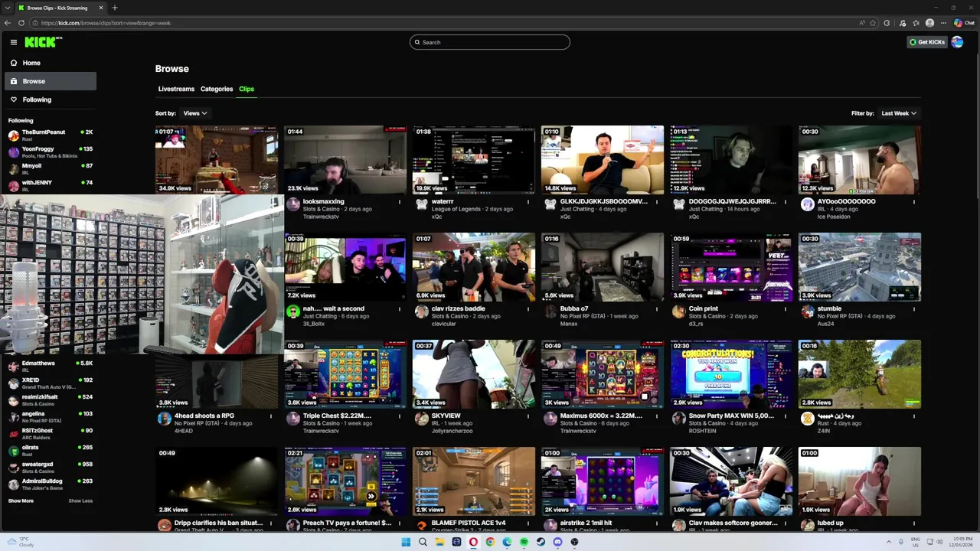Open the Sort by Views dropdown

[194, 113]
